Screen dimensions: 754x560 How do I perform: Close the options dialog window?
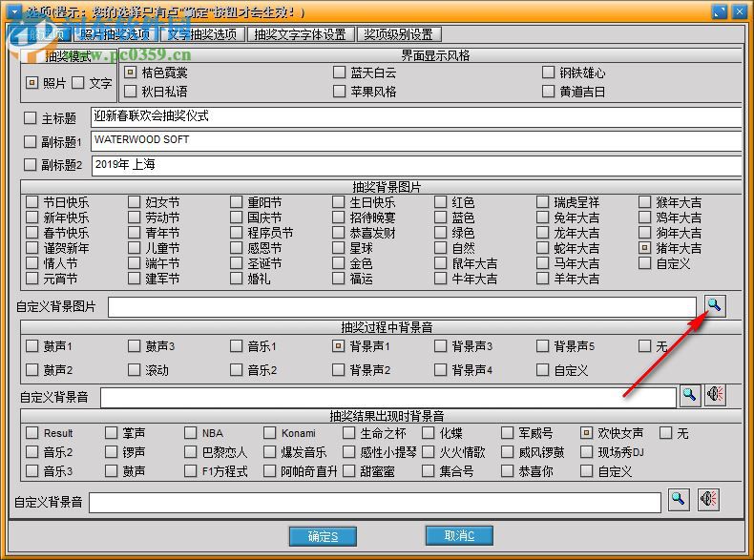tap(739, 11)
